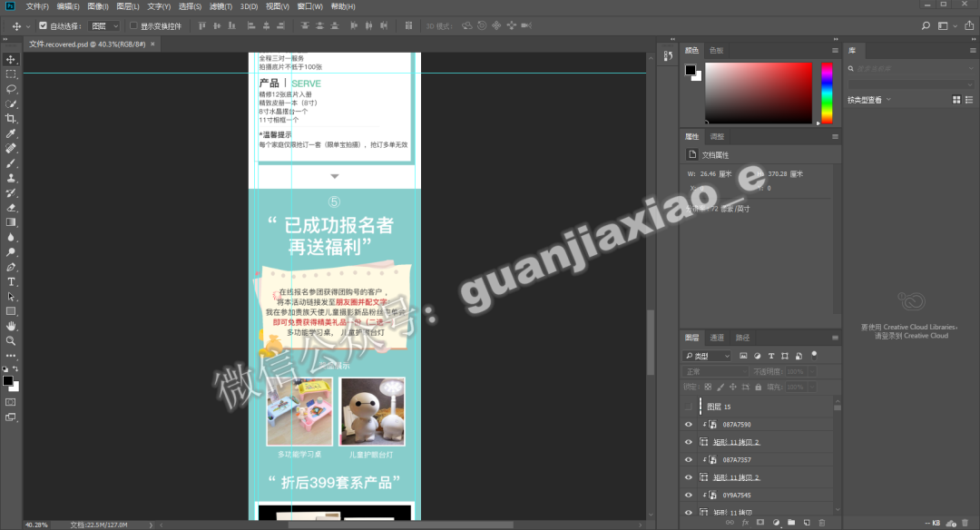This screenshot has width=980, height=530.
Task: Select the Dodge tool
Action: [x=11, y=252]
